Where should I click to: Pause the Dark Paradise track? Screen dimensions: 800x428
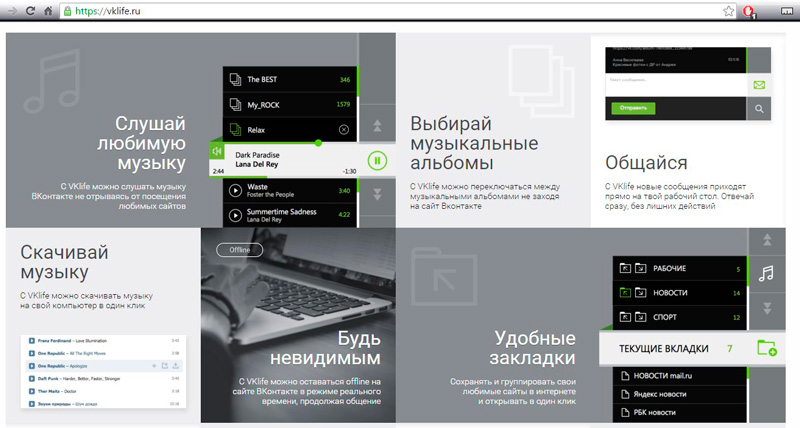(x=377, y=161)
